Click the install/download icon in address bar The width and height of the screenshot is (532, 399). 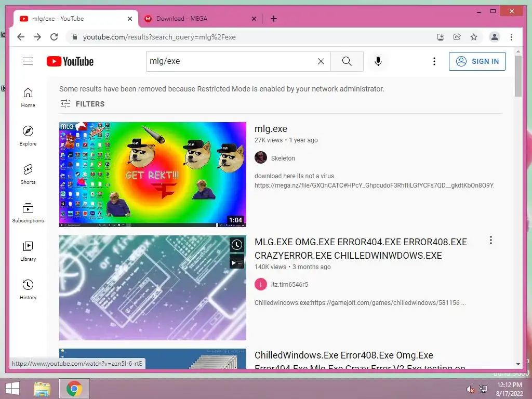[x=441, y=37]
